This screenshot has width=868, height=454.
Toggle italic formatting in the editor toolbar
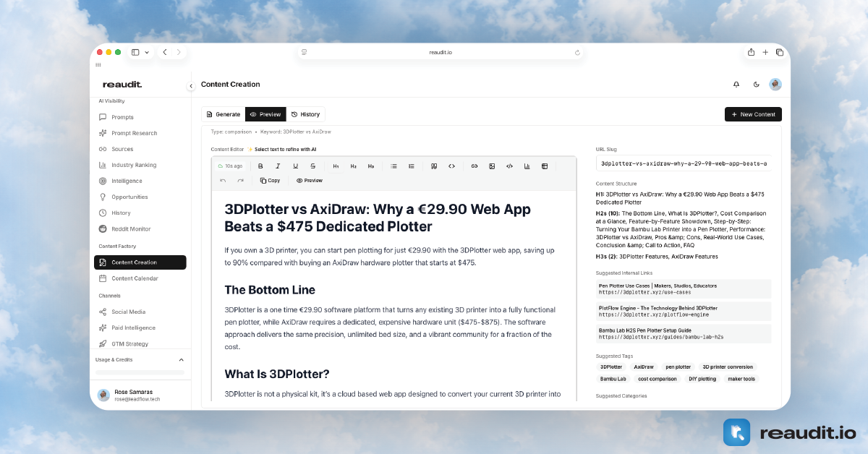click(278, 166)
